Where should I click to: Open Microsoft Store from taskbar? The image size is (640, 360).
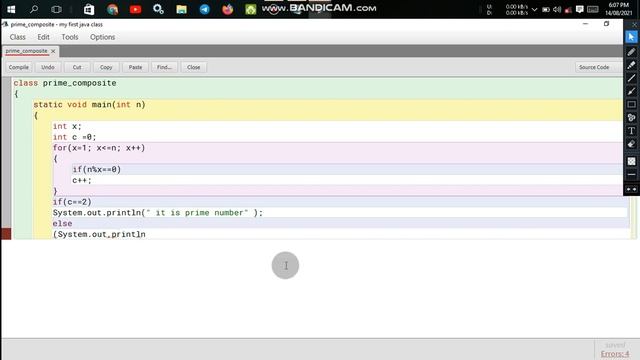point(89,9)
